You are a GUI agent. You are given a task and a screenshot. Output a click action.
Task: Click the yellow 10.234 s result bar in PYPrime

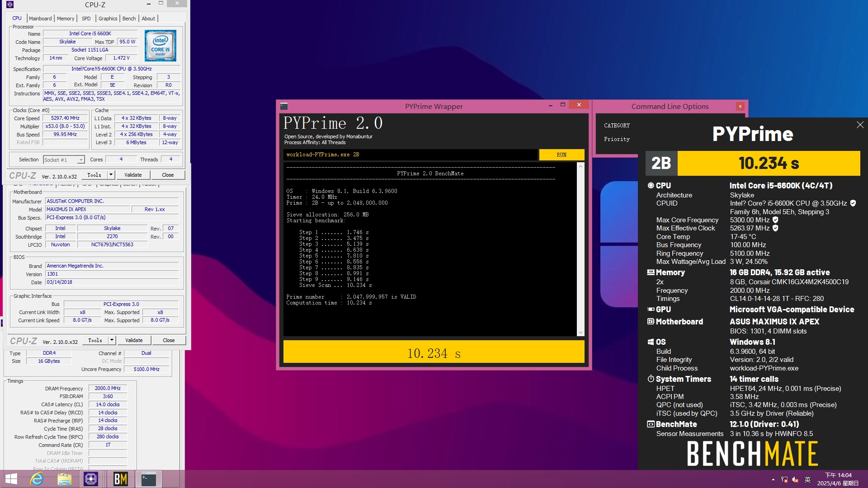(x=434, y=352)
